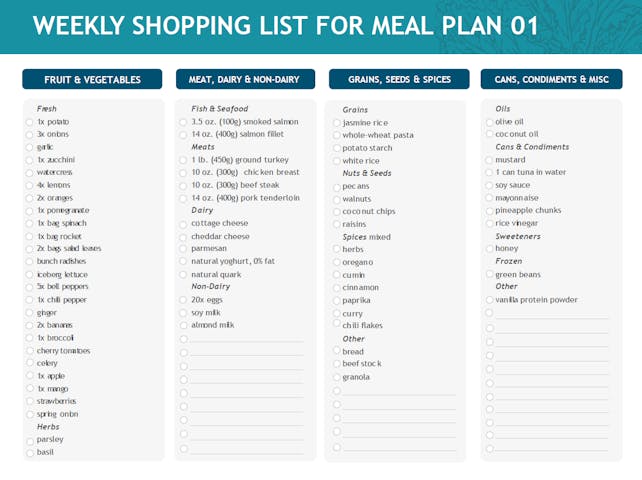Tick the cottage cheese checkbox

pos(184,224)
